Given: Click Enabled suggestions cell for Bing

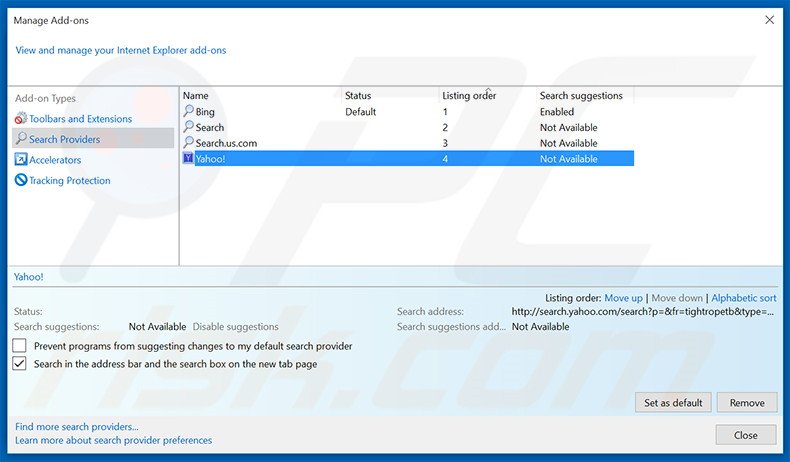Looking at the screenshot, I should [557, 111].
